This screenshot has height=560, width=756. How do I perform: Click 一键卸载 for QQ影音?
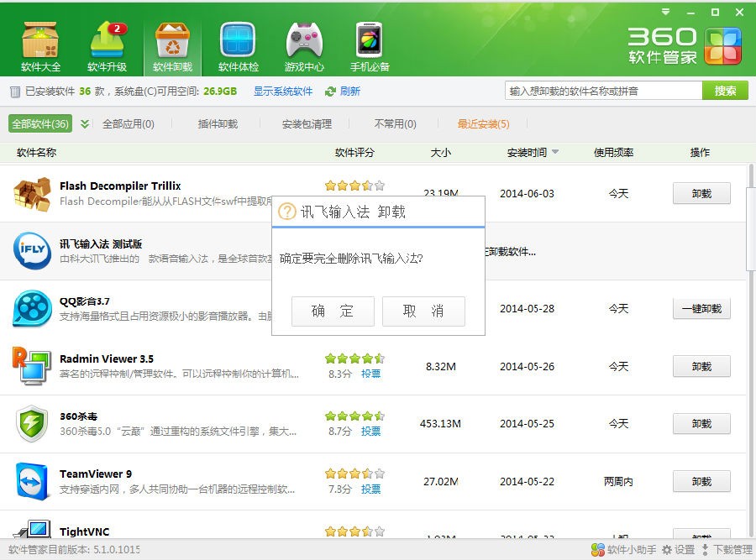[x=701, y=308]
